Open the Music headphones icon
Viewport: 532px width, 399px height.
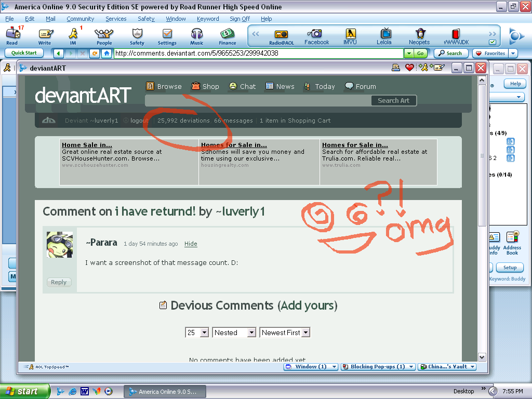tap(197, 36)
